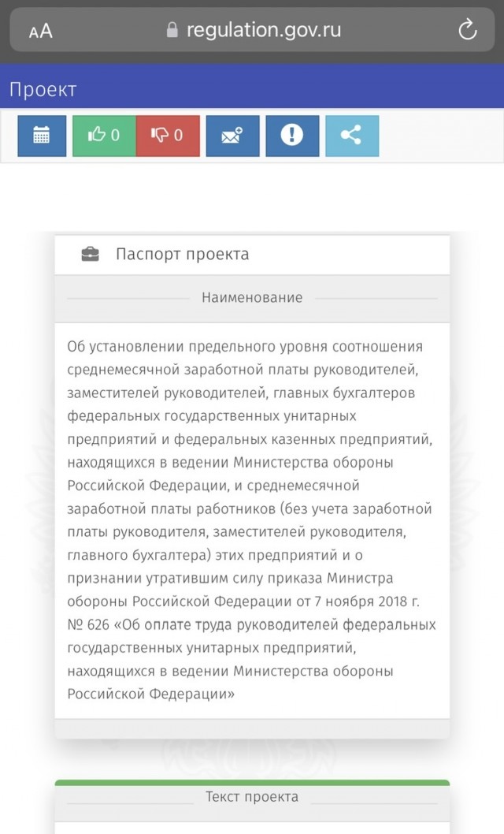
Task: Open the project events calendar icon
Action: tap(41, 136)
